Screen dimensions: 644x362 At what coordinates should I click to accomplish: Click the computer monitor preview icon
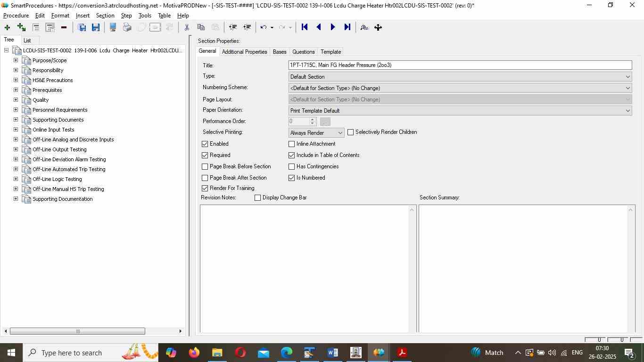(113, 27)
